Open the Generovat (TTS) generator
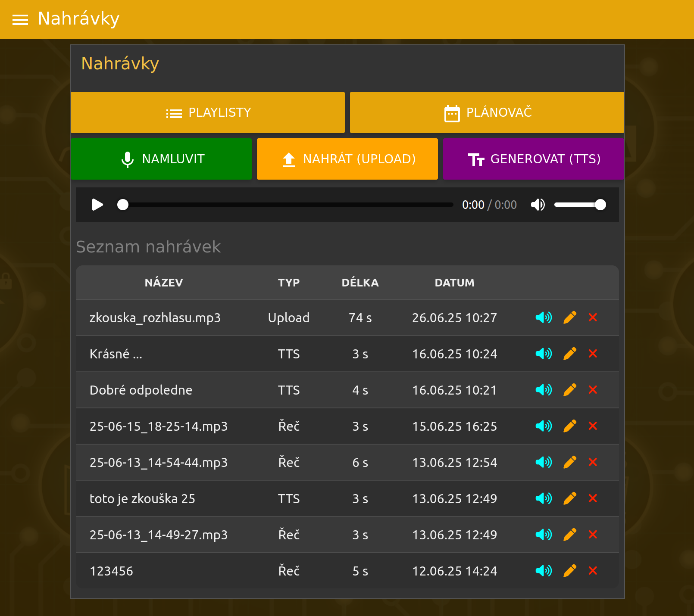Viewport: 694px width, 616px height. pyautogui.click(x=533, y=159)
